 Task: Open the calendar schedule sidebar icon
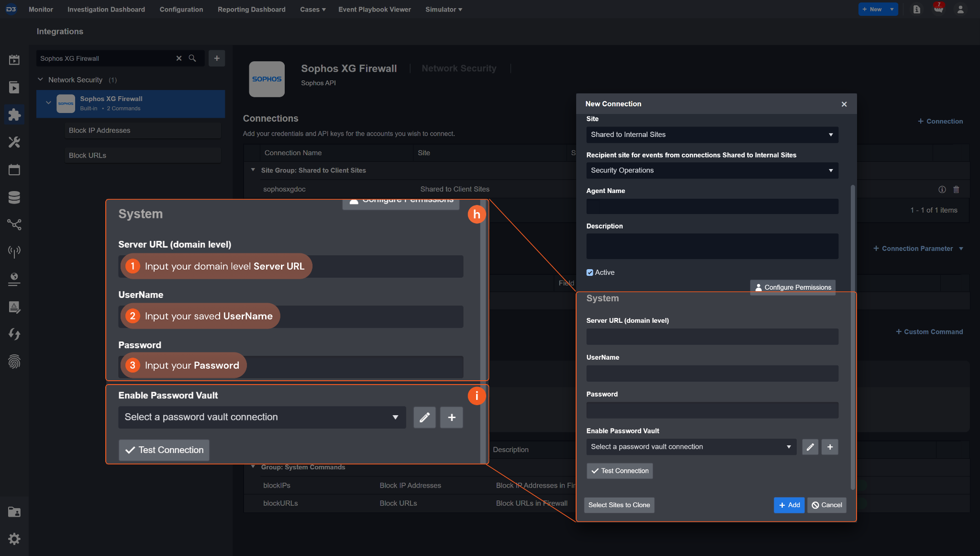point(14,170)
